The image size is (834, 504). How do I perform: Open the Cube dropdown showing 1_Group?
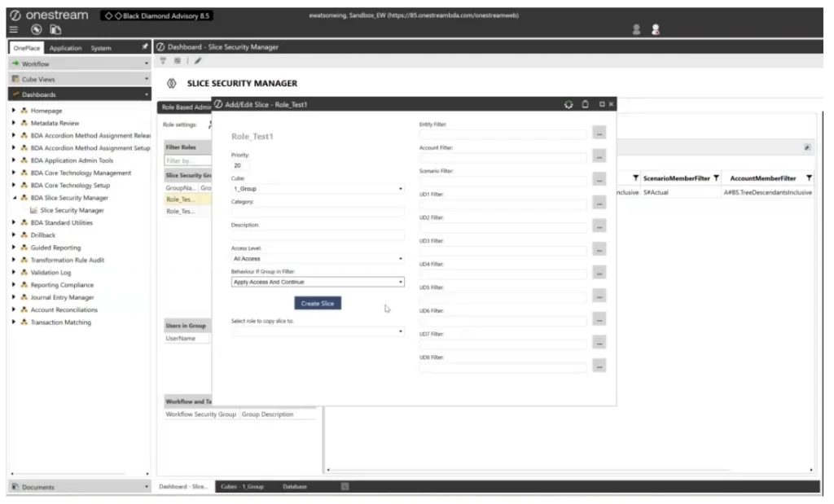318,189
